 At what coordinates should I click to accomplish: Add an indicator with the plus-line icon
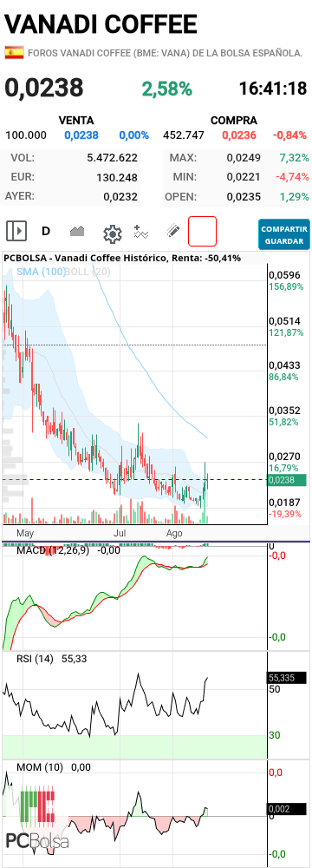(141, 231)
